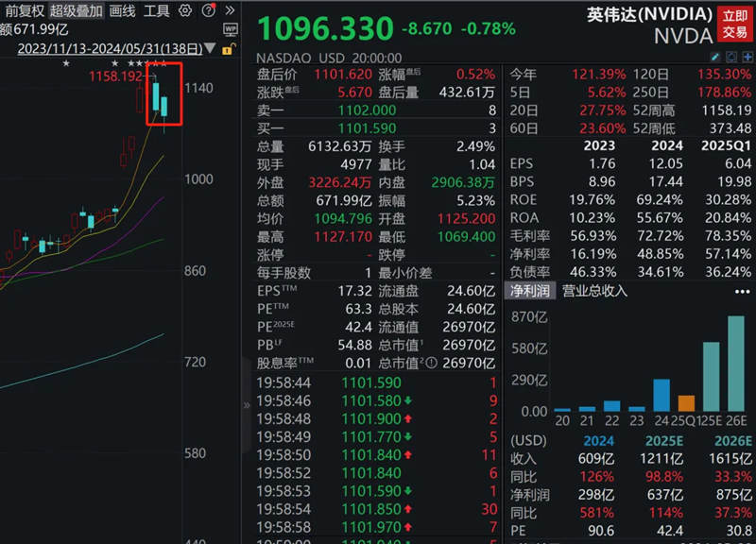
Task: Select the pencil edit icon near the NVDA quote
Action: pyautogui.click(x=715, y=57)
